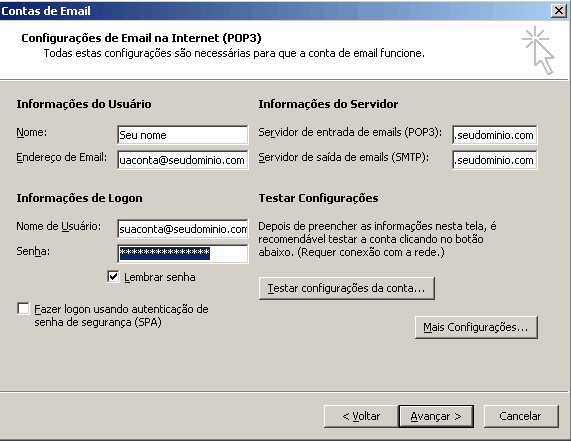Close the Contas de Email dialog
Image resolution: width=571 pixels, height=441 pixels.
pos(559,11)
